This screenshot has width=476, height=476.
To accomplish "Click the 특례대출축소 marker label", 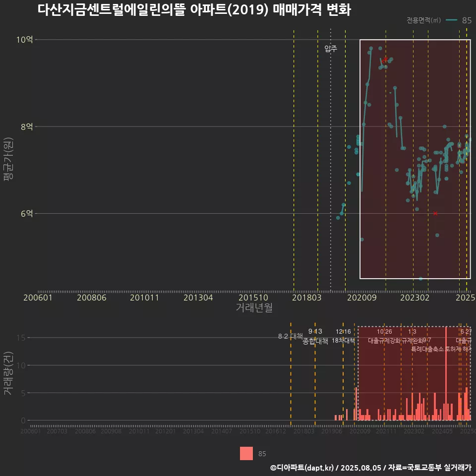I will 427,349.
